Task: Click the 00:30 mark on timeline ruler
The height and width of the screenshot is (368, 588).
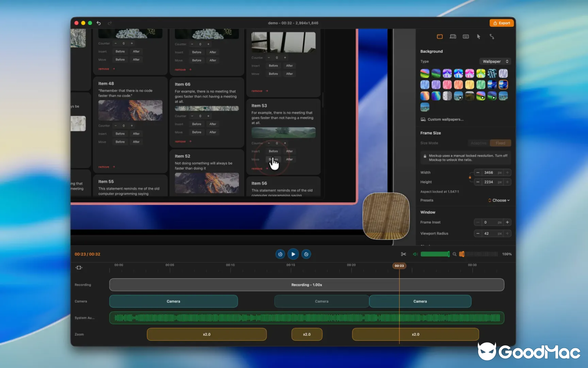Action: pos(472,265)
